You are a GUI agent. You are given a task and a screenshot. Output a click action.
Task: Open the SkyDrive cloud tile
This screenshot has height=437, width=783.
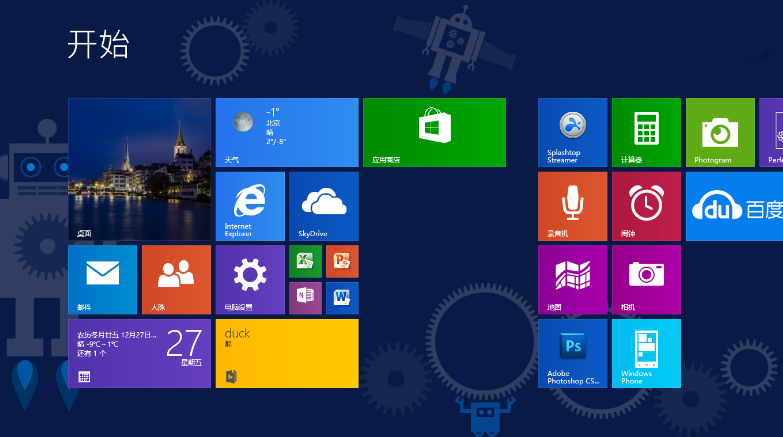pyautogui.click(x=324, y=206)
